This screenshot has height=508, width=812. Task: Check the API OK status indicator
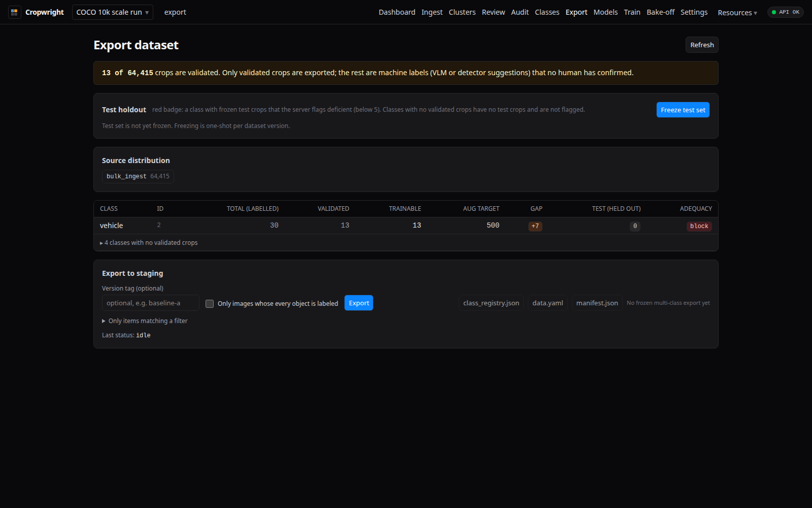[x=785, y=12]
